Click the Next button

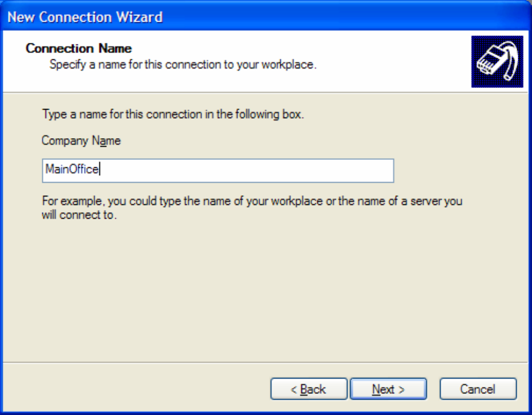tap(388, 389)
